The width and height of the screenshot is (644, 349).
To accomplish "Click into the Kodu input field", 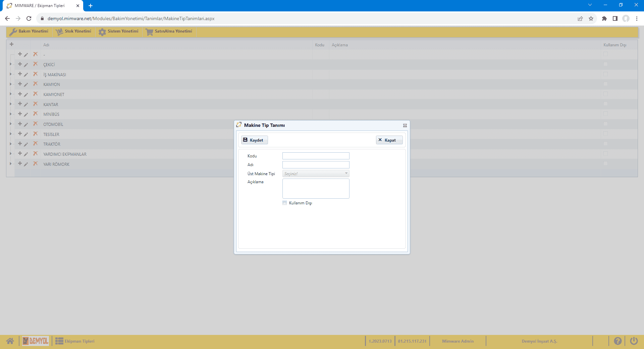I will pyautogui.click(x=316, y=156).
